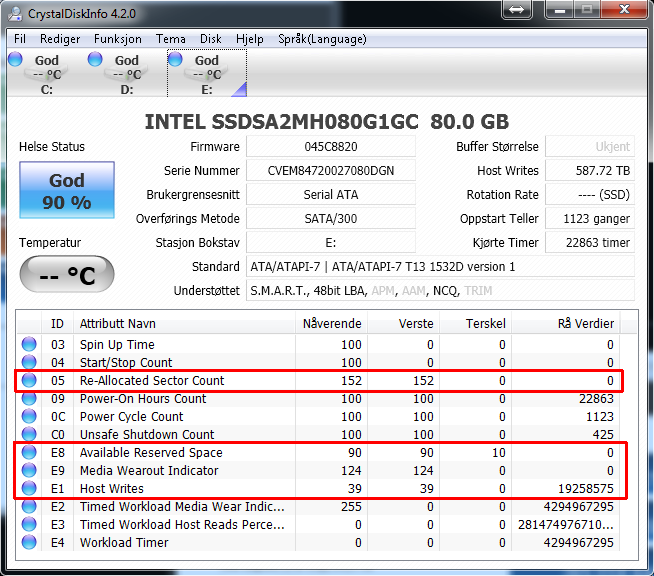Click the Host Writes 587.72 TB field
Screen dimensions: 654x576
(x=590, y=171)
